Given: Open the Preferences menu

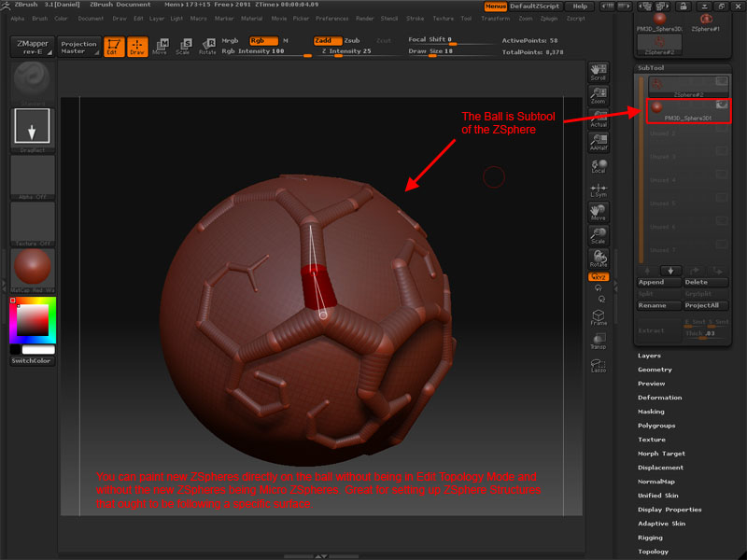Looking at the screenshot, I should 332,19.
